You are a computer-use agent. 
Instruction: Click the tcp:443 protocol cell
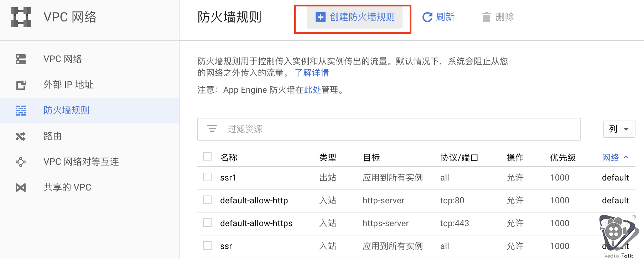[x=455, y=223]
